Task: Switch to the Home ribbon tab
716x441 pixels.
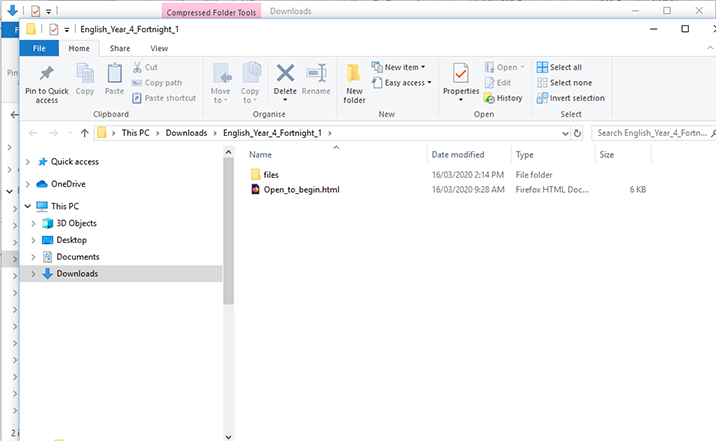Action: pyautogui.click(x=79, y=48)
